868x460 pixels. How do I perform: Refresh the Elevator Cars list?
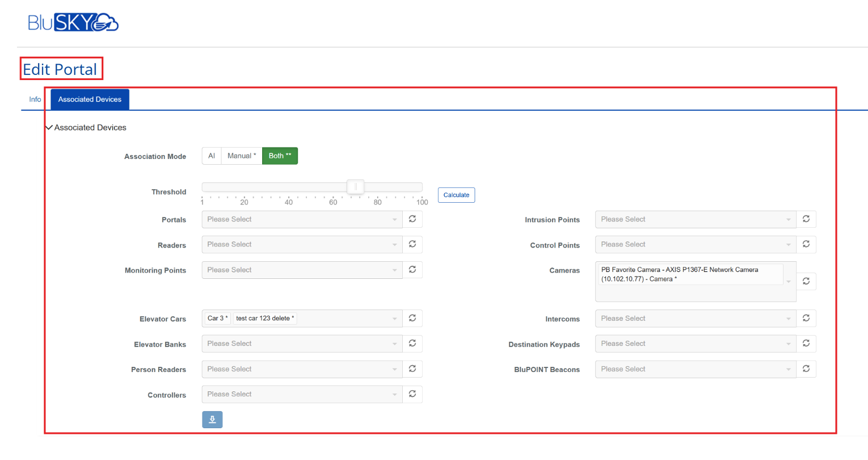[x=412, y=318]
